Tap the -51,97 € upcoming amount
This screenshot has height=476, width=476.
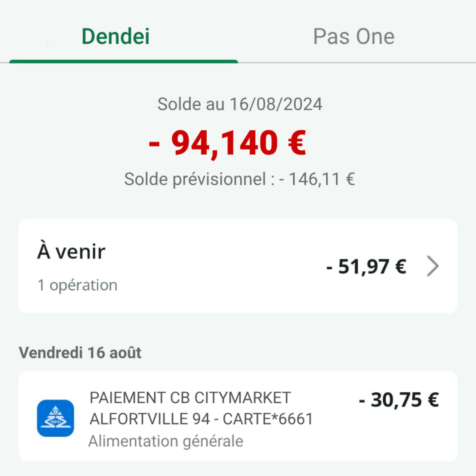click(x=366, y=267)
